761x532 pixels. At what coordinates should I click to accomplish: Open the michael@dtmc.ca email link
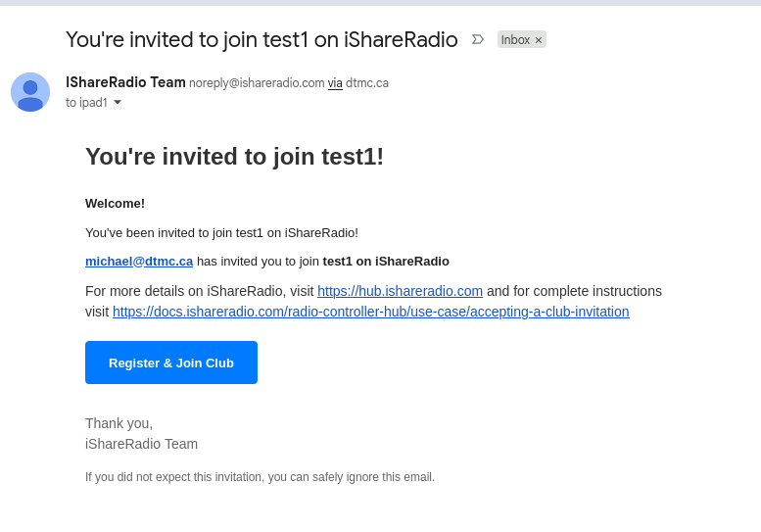coord(139,261)
